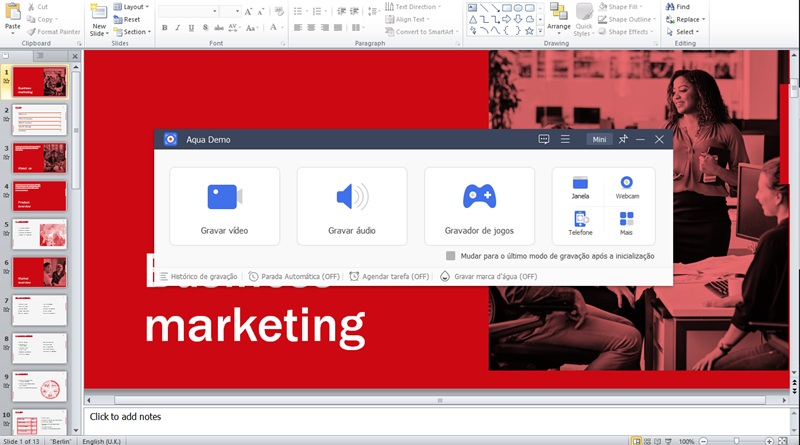The width and height of the screenshot is (800, 445).
Task: Click Format Painter in Clipboard group
Action: click(x=54, y=32)
